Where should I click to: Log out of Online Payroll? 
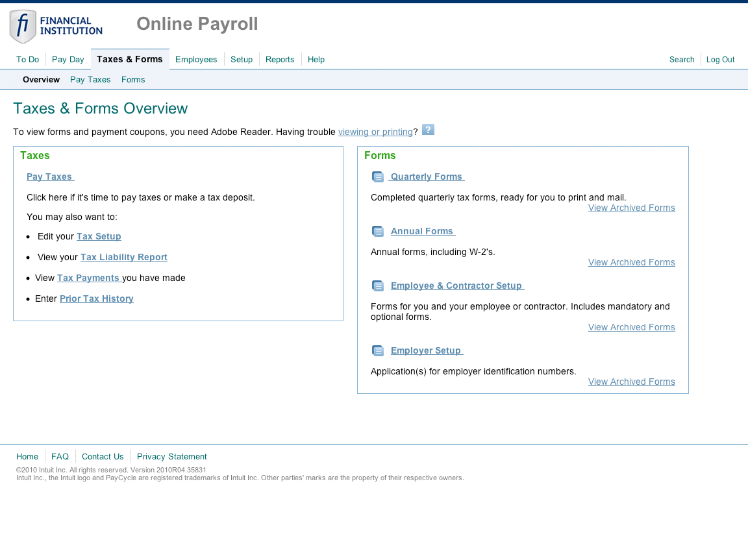tap(720, 59)
